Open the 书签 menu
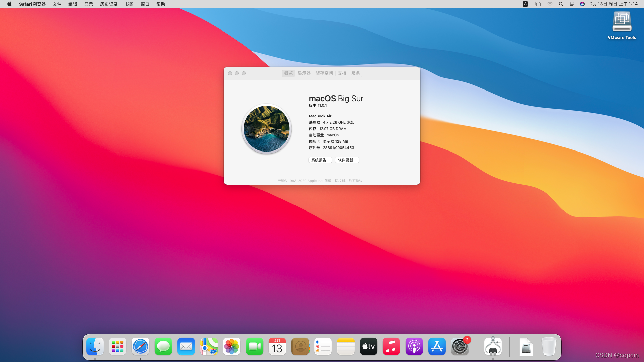 pyautogui.click(x=129, y=4)
